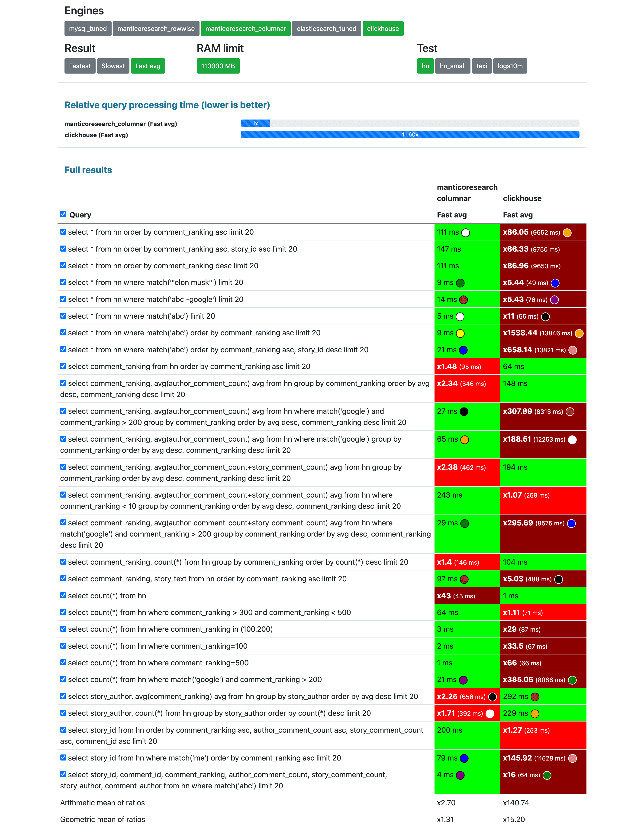The width and height of the screenshot is (644, 835).
Task: Click the blue circle next to x5.44
Action: point(555,283)
